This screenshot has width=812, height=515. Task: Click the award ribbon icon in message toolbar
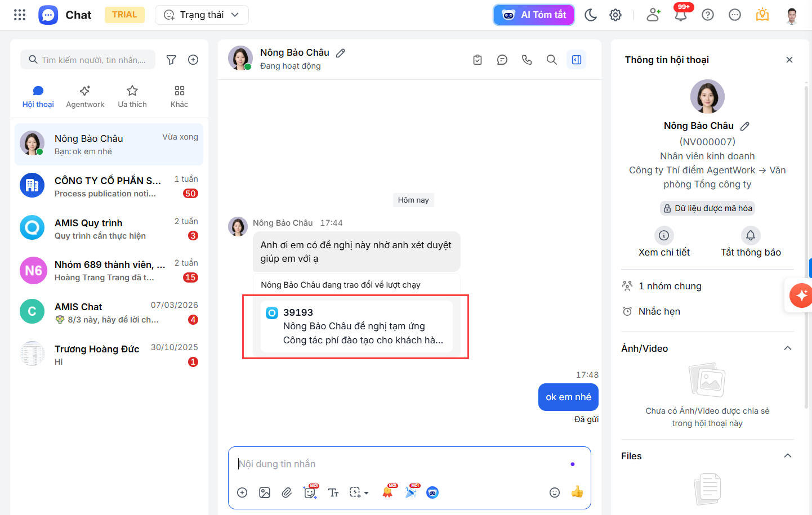[x=388, y=491]
